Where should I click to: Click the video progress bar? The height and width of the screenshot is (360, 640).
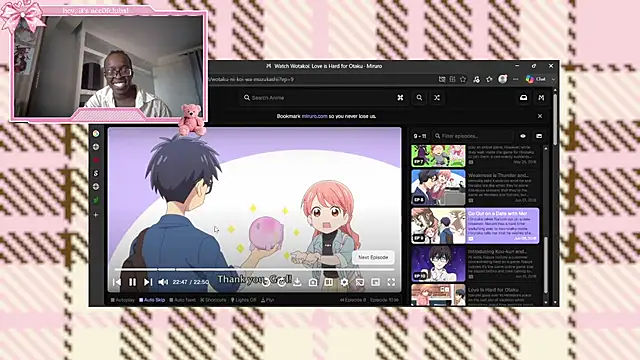(254, 269)
